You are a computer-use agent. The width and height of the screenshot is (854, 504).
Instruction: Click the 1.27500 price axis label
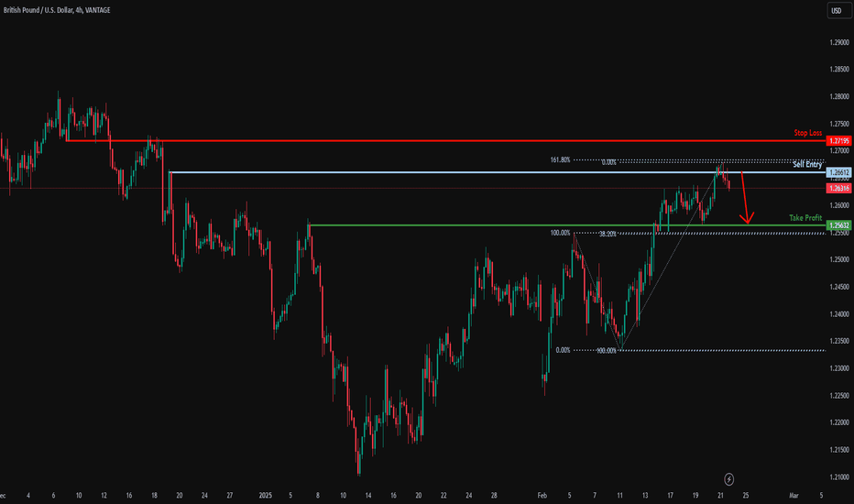coord(839,125)
